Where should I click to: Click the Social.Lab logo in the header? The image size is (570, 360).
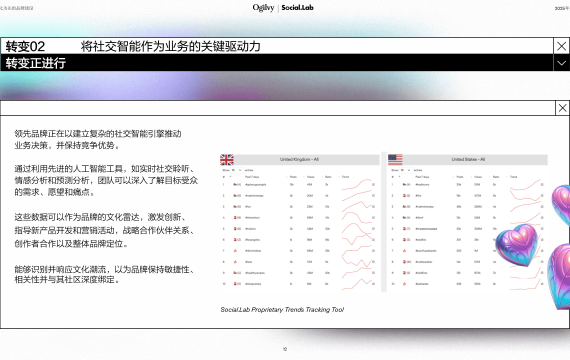coord(297,8)
